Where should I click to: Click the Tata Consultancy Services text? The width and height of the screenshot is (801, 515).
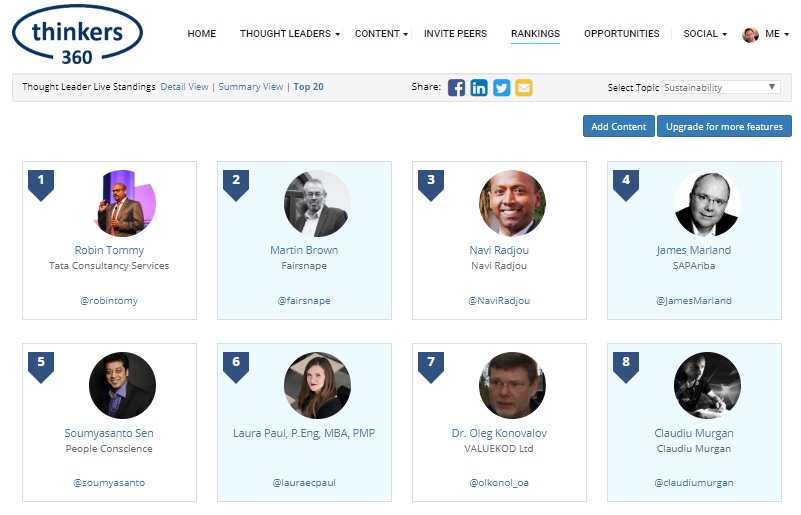(x=109, y=266)
